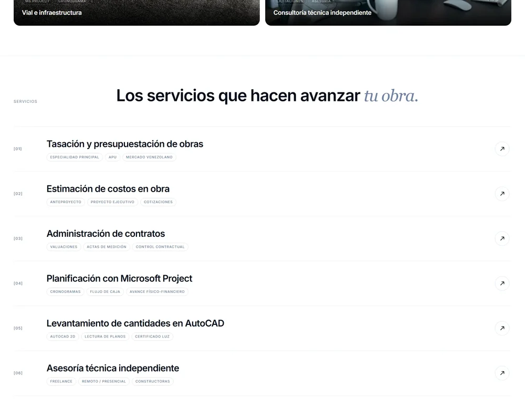Click the [06] service number

tap(18, 373)
